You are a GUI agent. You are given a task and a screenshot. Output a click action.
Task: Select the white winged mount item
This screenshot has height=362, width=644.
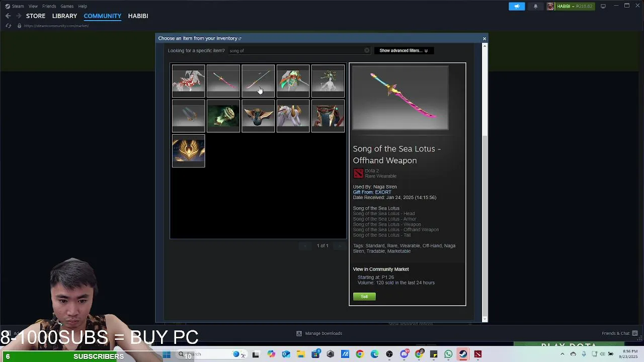click(293, 116)
